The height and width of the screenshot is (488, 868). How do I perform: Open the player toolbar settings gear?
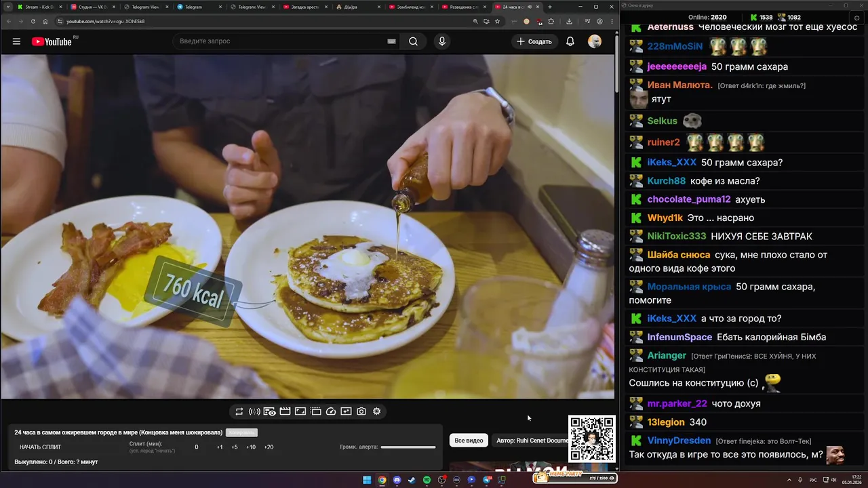(377, 411)
